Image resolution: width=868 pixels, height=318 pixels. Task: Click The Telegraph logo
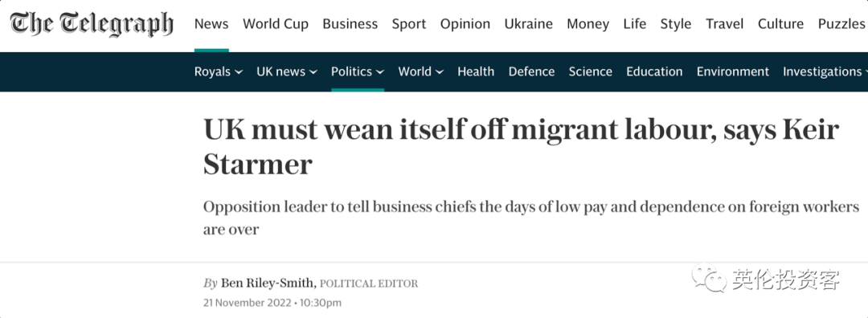tap(92, 24)
